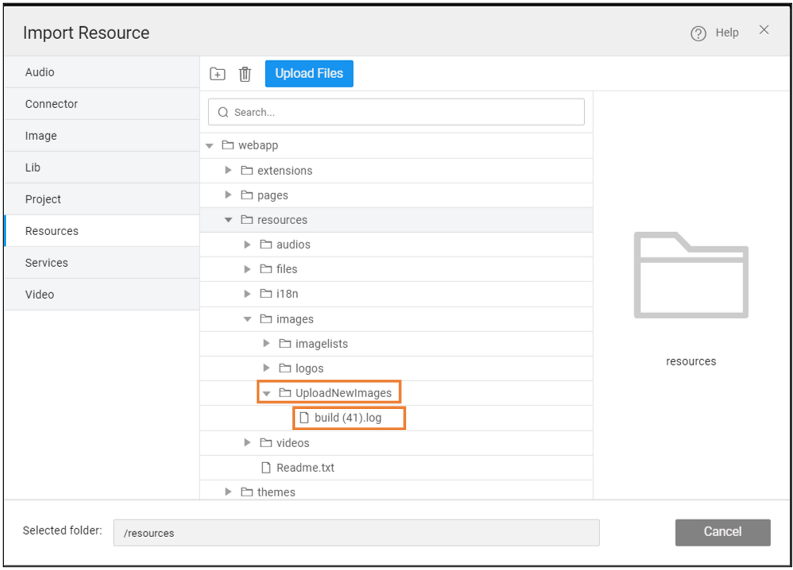This screenshot has height=570, width=793.
Task: Collapse the images folder arrow
Action: pos(248,319)
